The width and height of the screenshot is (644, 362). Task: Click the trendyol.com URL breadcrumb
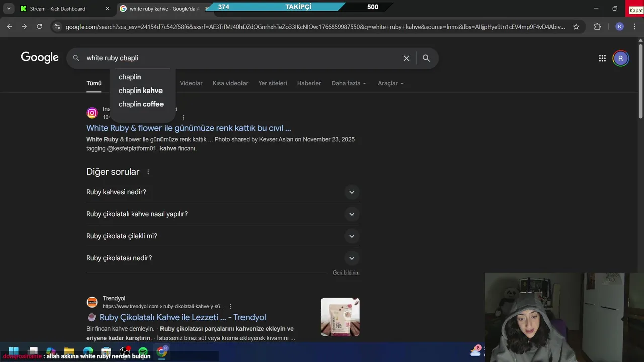click(164, 306)
